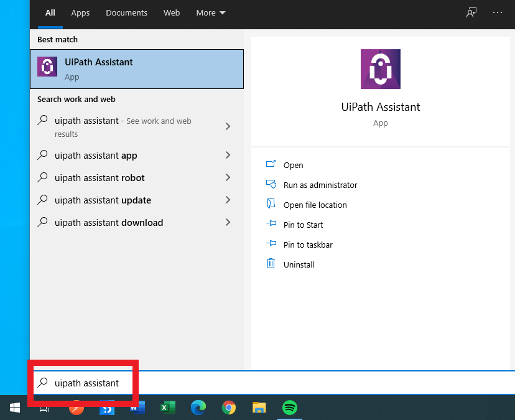Click the large UiPath Assistant logo in preview pane
The width and height of the screenshot is (515, 420).
(x=380, y=69)
